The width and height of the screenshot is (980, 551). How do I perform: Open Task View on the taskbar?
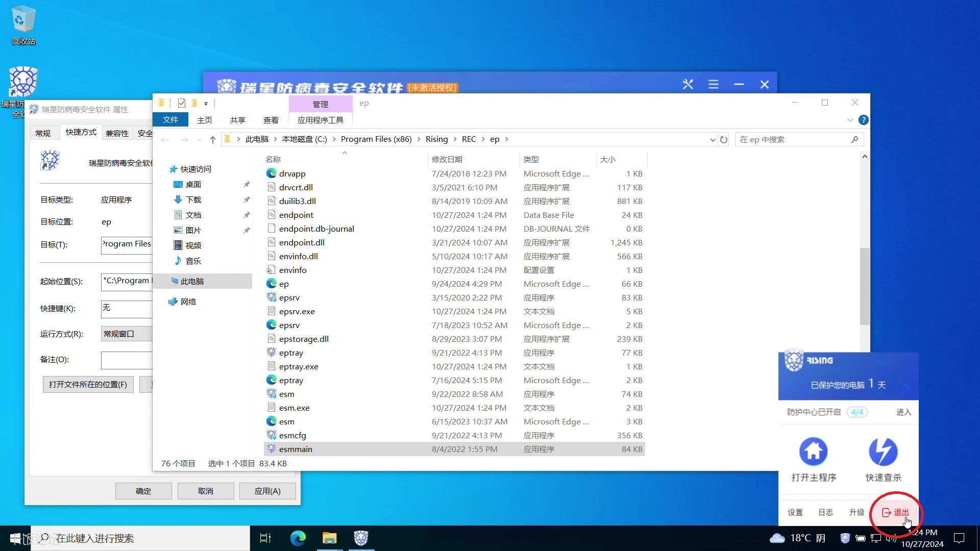coord(265,538)
